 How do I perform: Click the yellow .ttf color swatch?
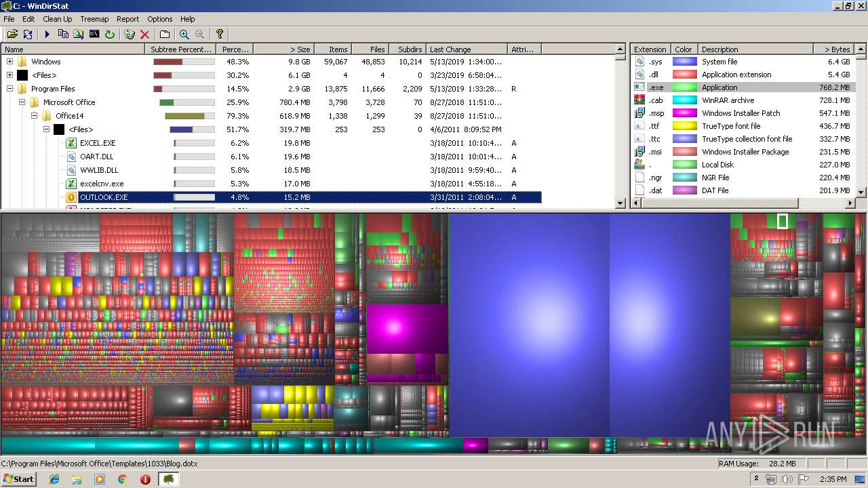pos(684,126)
